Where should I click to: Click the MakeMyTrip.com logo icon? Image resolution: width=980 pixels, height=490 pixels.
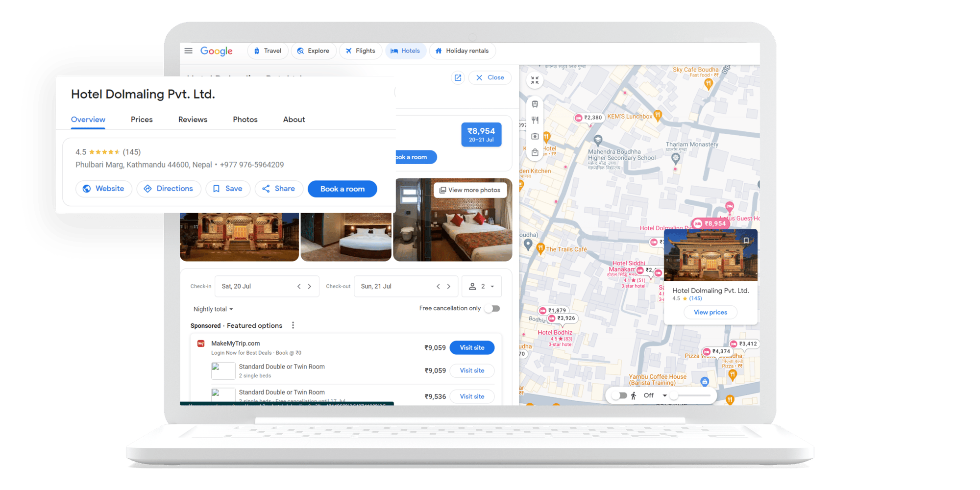201,343
